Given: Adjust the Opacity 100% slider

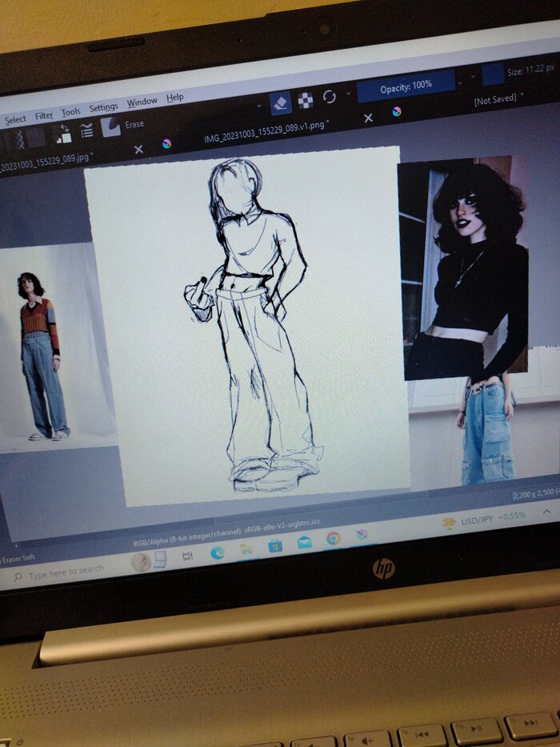Looking at the screenshot, I should [406, 86].
